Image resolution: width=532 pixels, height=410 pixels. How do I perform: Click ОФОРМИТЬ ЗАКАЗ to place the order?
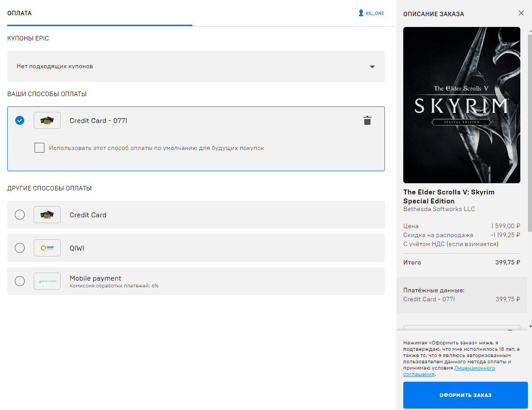tap(465, 395)
